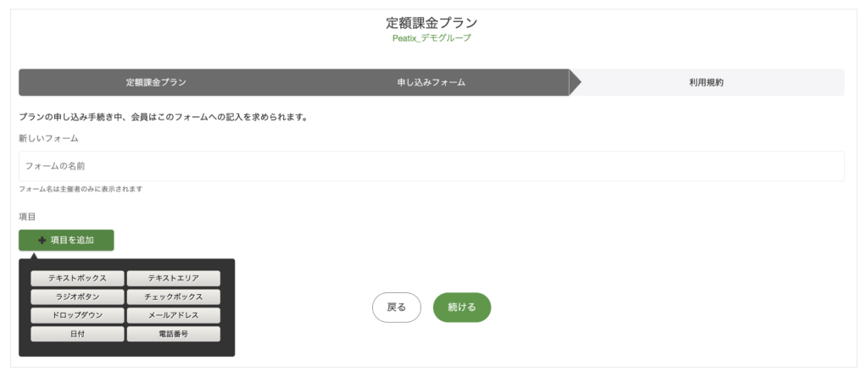The width and height of the screenshot is (868, 377).
Task: Click the step progress arrow divider
Action: pos(576,82)
